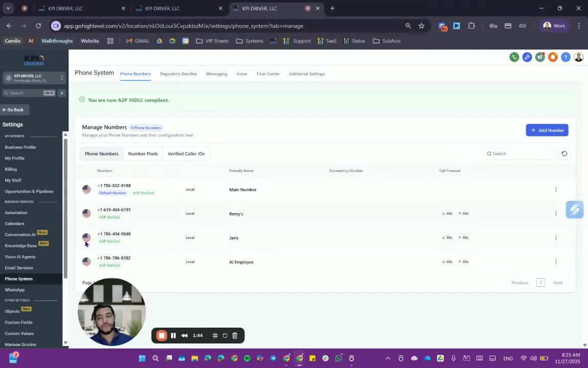This screenshot has height=368, width=588.
Task: Expand the KPI DRIVER, LLC account switcher
Action: click(x=34, y=78)
